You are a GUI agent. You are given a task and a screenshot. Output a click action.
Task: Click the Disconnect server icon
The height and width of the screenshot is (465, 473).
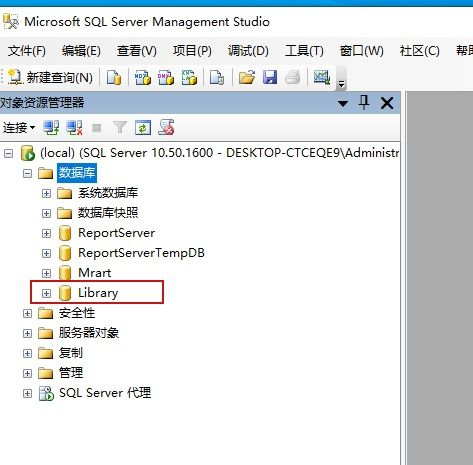click(74, 128)
